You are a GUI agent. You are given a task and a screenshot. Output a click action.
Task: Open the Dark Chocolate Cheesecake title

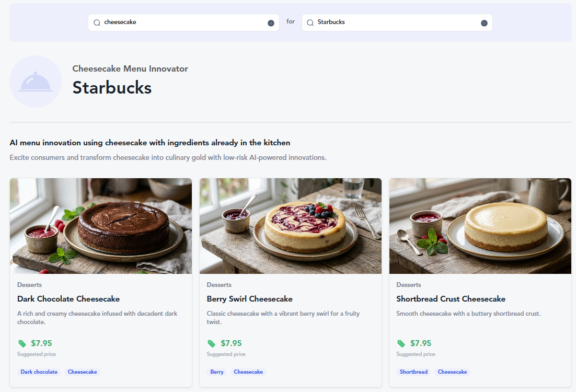(x=68, y=299)
